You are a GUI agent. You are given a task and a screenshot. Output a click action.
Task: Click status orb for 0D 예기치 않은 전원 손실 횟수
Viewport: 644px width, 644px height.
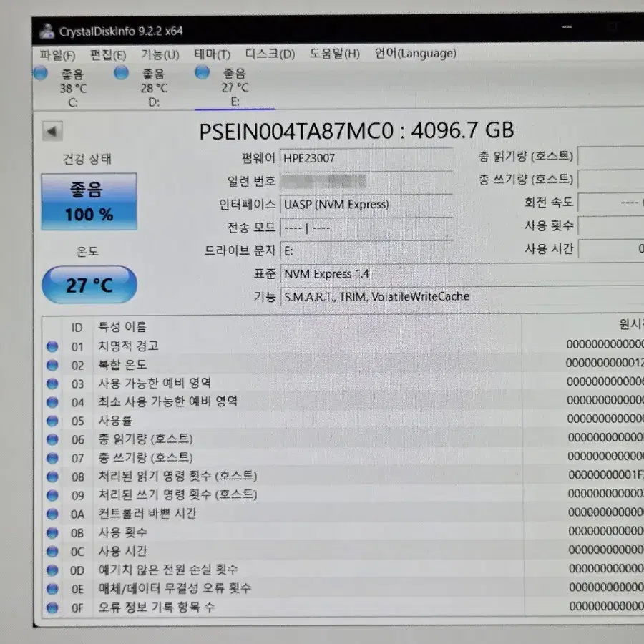52,570
